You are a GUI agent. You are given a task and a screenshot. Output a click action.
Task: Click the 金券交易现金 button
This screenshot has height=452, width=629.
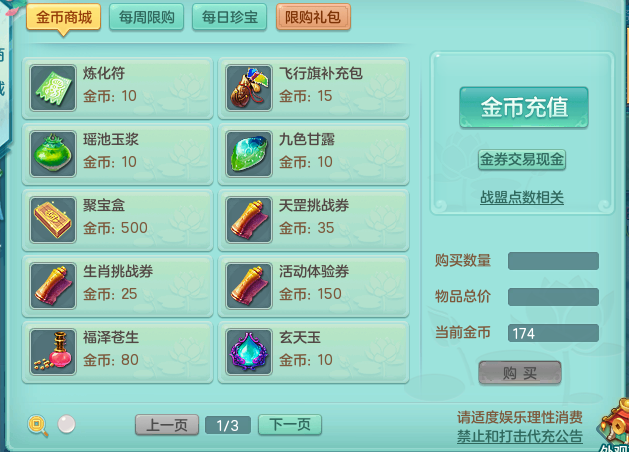click(x=522, y=160)
